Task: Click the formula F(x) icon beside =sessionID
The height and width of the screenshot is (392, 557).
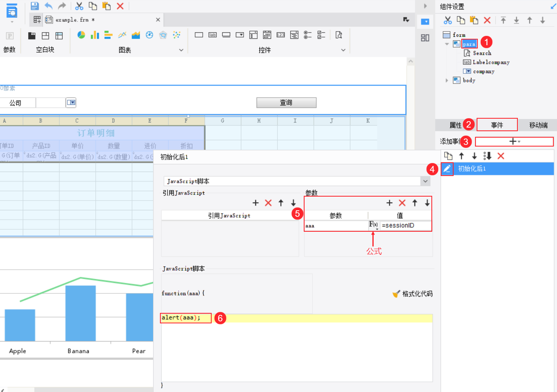Action: [374, 225]
